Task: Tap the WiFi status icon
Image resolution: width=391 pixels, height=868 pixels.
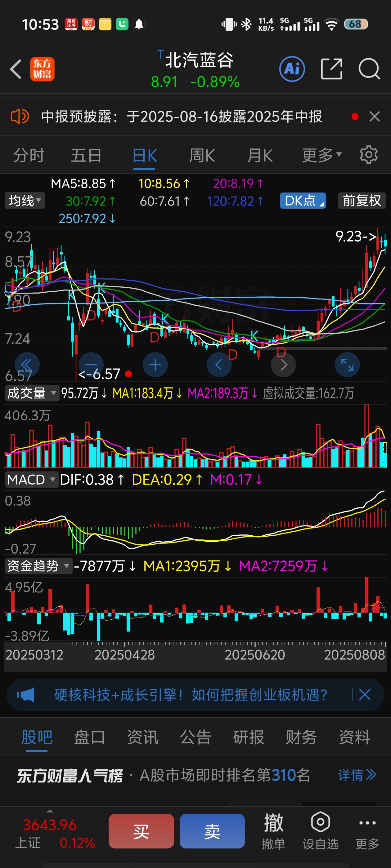Action: pos(332,24)
